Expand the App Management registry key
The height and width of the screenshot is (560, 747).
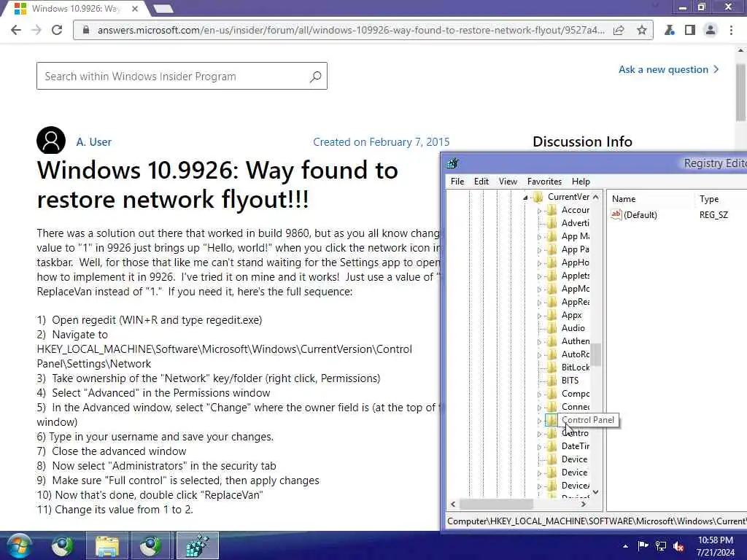coord(539,237)
